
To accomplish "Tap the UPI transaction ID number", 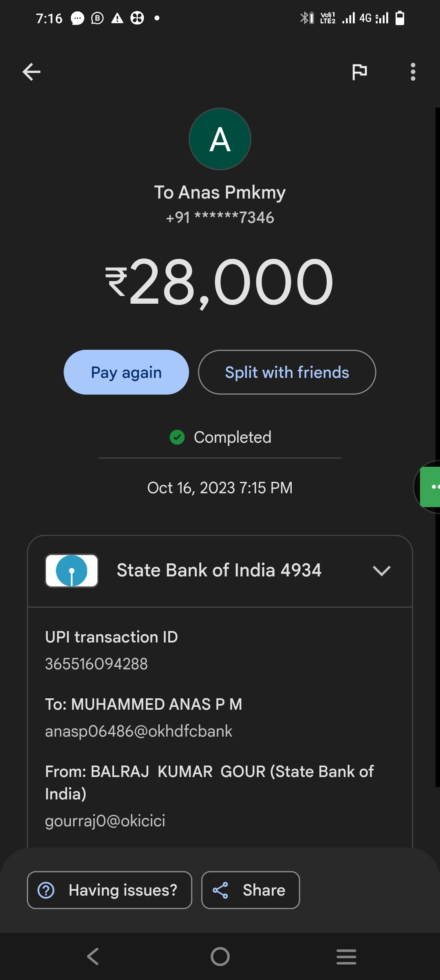I will pyautogui.click(x=97, y=664).
